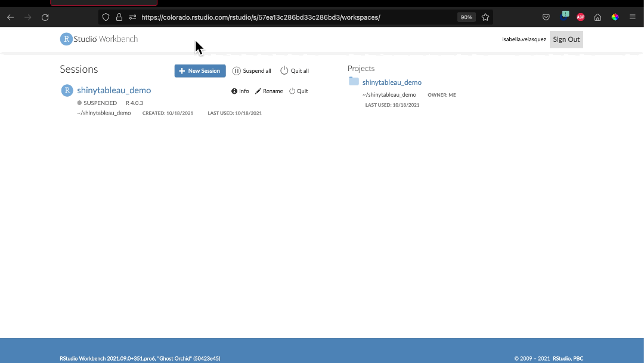Click the session's R avatar icon

67,90
